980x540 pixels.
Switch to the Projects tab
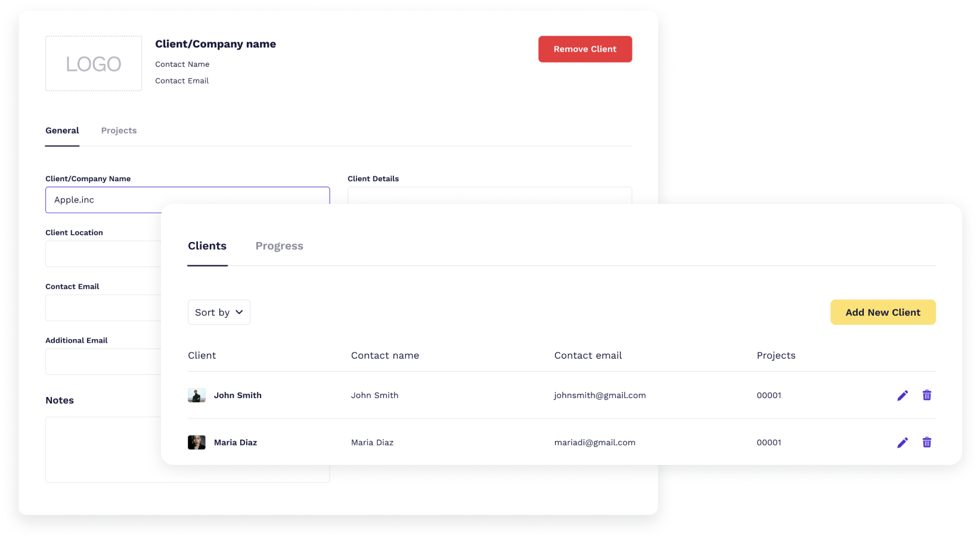click(119, 131)
